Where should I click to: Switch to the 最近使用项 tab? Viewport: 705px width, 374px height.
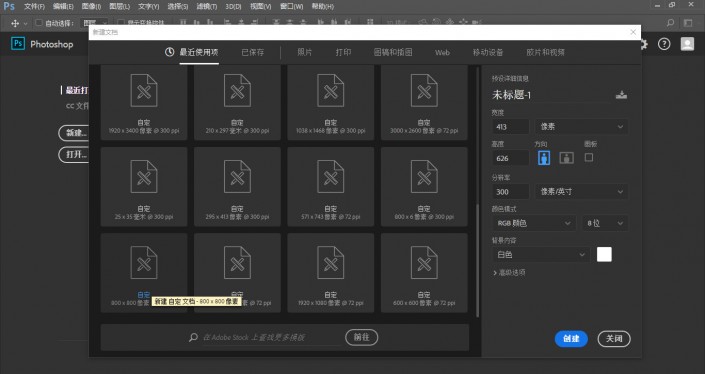pyautogui.click(x=199, y=52)
